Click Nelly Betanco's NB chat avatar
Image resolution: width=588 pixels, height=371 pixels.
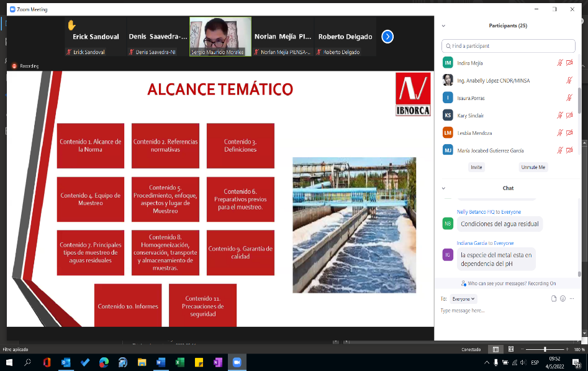[448, 224]
